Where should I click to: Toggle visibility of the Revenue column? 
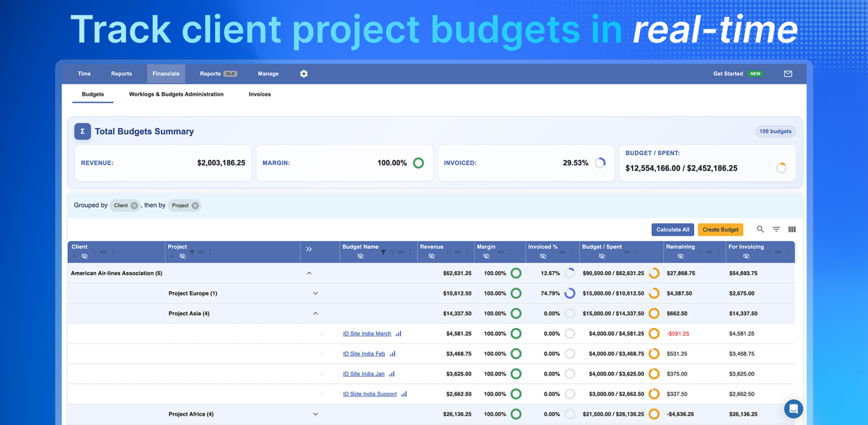tap(431, 256)
